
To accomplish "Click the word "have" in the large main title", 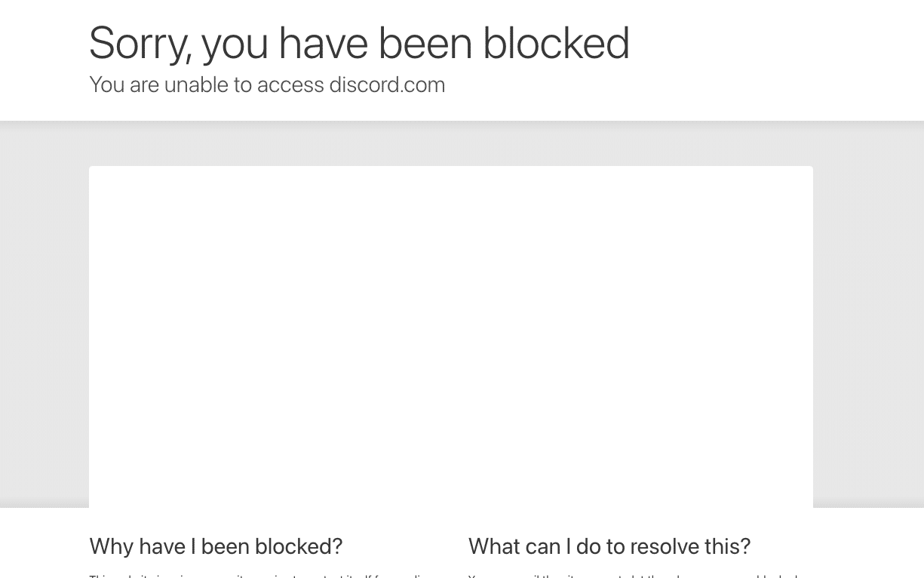I will (x=321, y=43).
